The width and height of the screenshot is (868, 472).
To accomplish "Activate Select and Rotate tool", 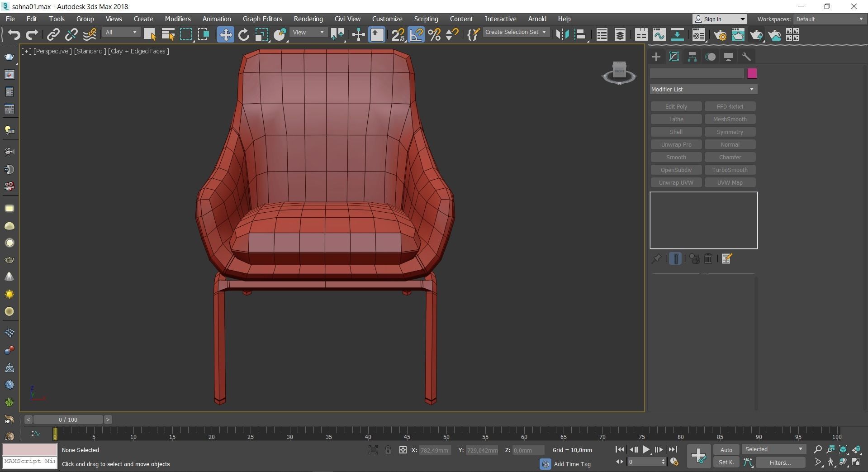I will (x=244, y=35).
